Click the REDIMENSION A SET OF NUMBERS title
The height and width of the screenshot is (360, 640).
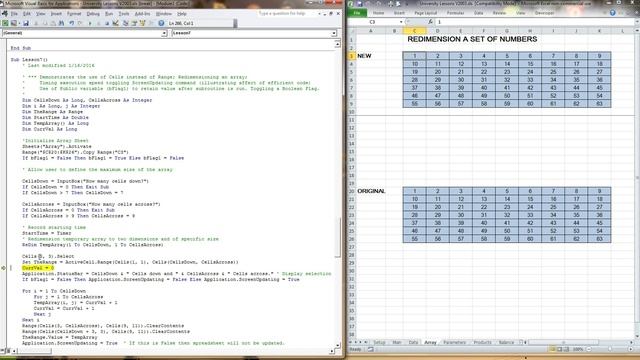pyautogui.click(x=472, y=39)
